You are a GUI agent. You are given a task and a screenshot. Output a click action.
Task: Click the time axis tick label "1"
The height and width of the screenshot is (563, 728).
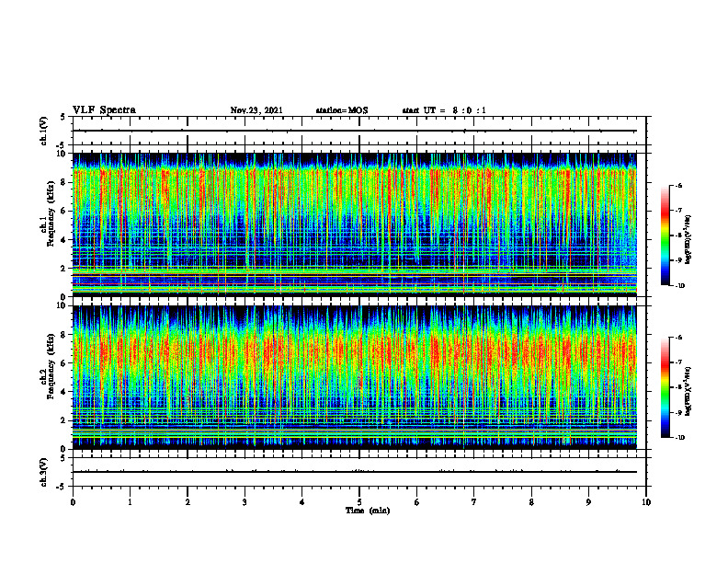(130, 502)
